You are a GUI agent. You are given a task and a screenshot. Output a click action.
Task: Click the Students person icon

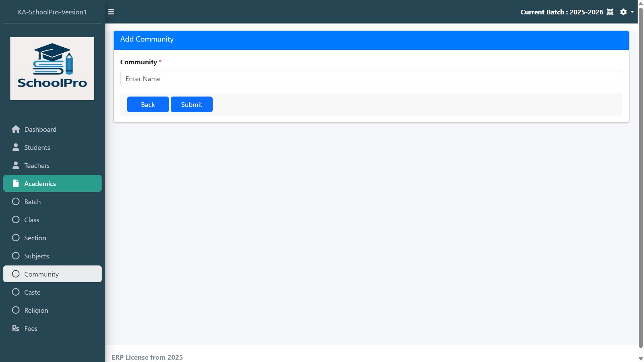(x=16, y=147)
